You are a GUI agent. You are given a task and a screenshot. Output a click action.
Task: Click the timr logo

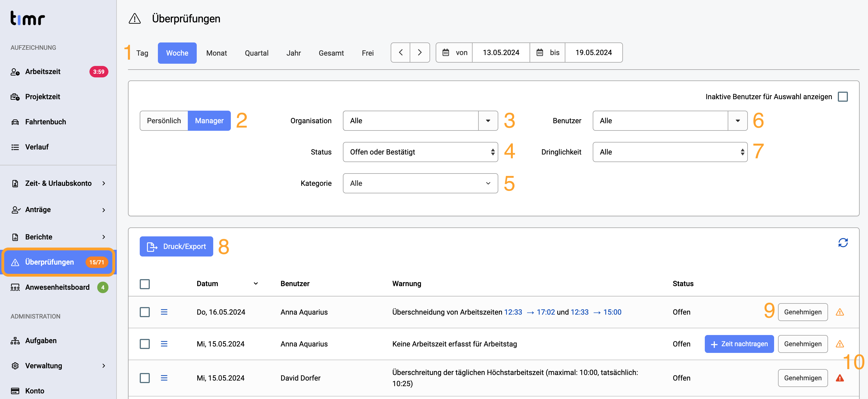(27, 18)
